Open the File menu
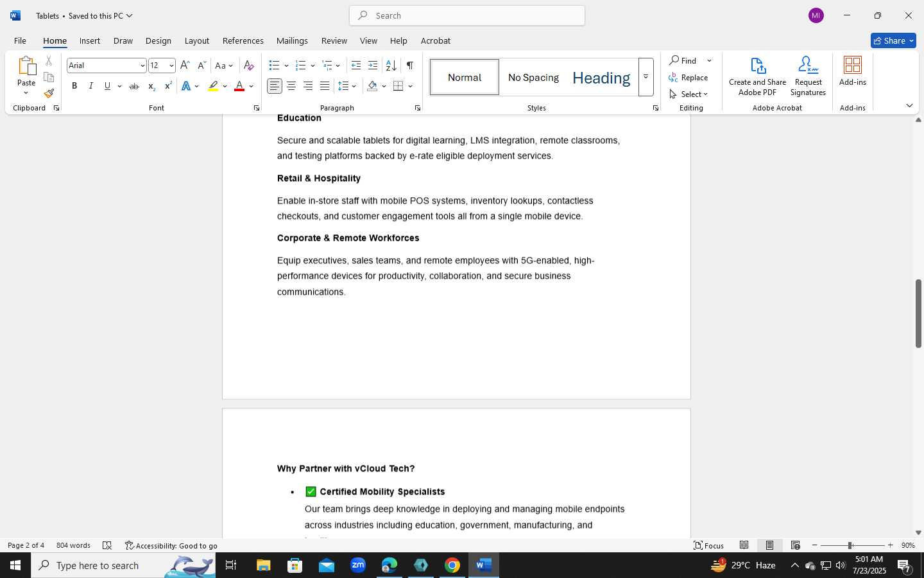 (20, 40)
